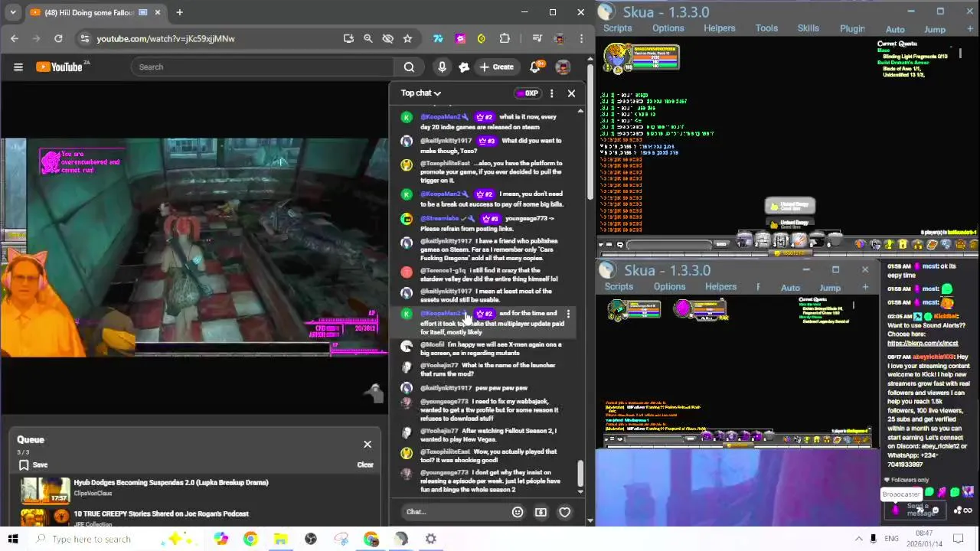Image resolution: width=980 pixels, height=551 pixels.
Task: Open Chrome three-dot menu
Action: 581,38
